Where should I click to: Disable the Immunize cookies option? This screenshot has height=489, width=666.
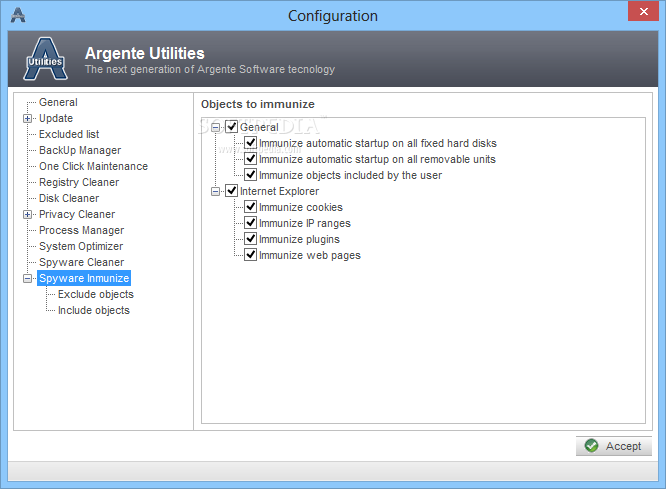point(251,207)
